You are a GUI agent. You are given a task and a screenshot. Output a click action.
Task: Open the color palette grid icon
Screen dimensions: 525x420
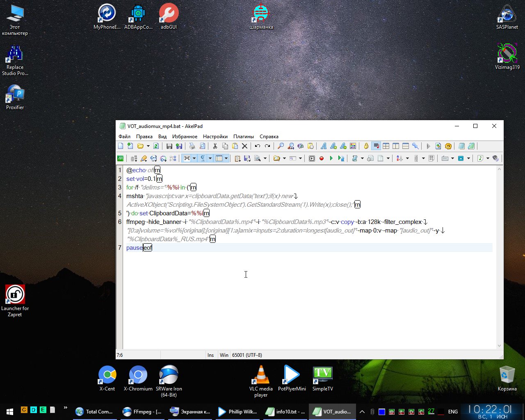[353, 146]
